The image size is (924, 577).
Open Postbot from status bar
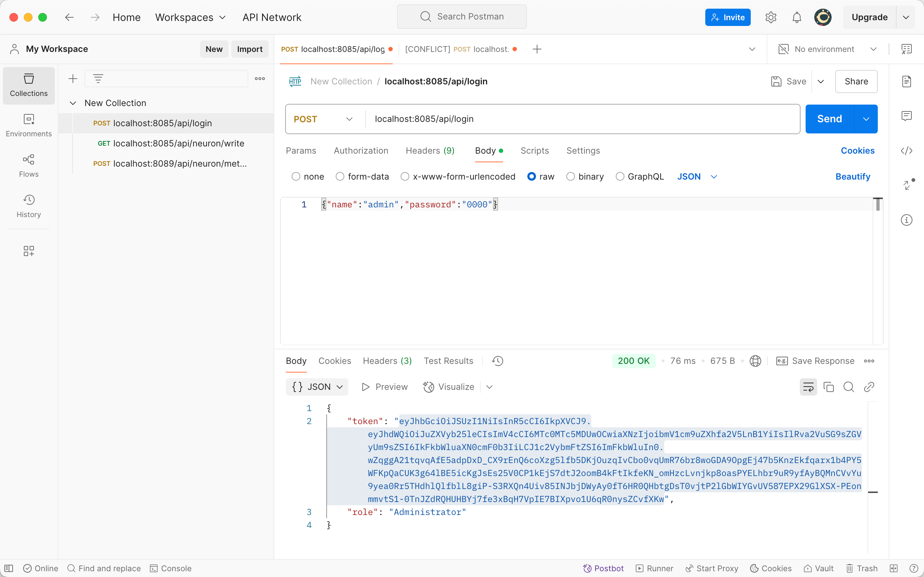(x=603, y=568)
